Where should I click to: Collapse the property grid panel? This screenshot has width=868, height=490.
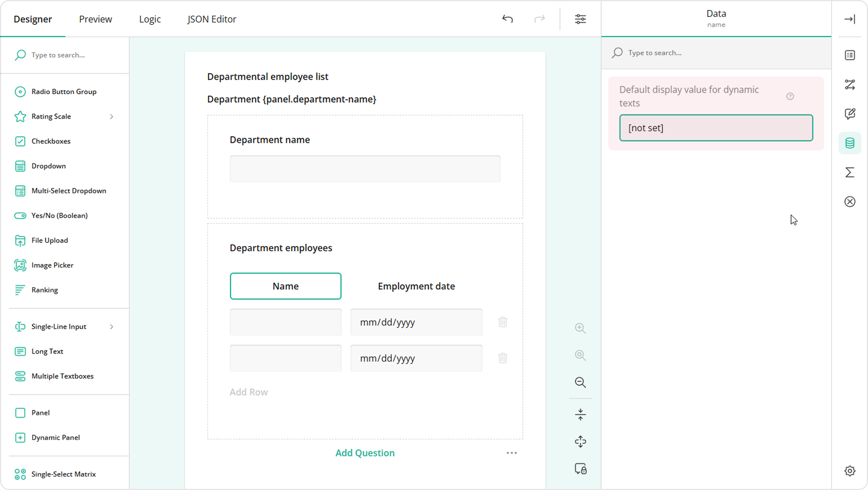(x=849, y=19)
